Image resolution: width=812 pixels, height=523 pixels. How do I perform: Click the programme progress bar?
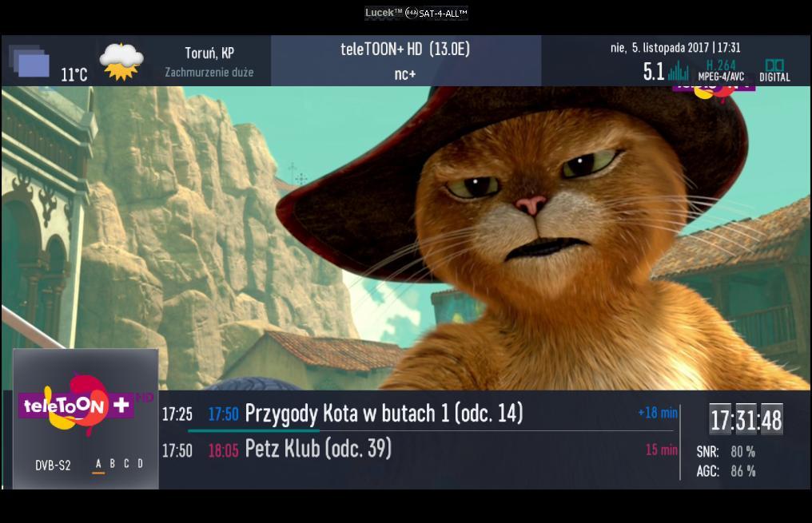pos(430,430)
